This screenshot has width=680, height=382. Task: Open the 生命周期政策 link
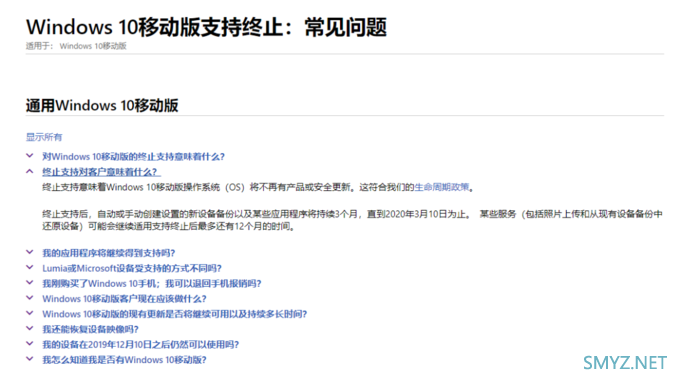tap(442, 187)
